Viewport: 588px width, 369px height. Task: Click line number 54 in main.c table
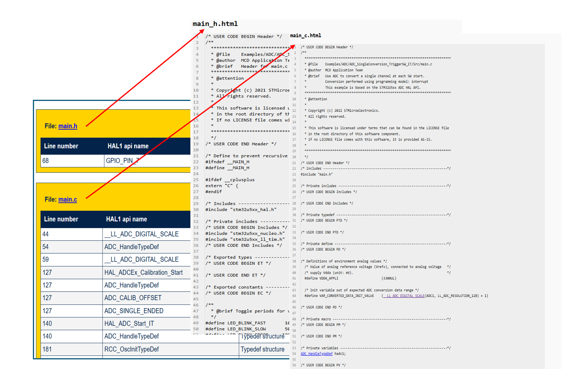click(46, 247)
